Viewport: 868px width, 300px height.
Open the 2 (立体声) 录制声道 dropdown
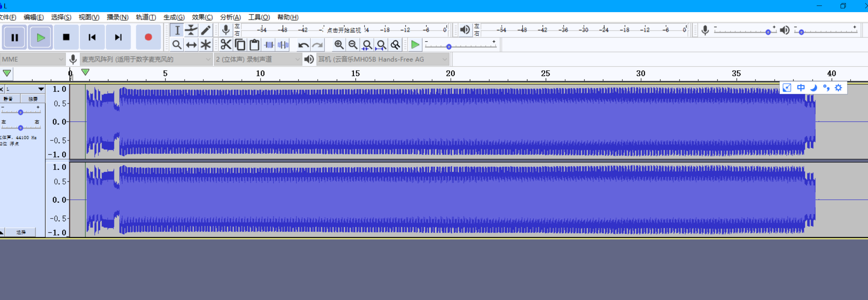257,59
